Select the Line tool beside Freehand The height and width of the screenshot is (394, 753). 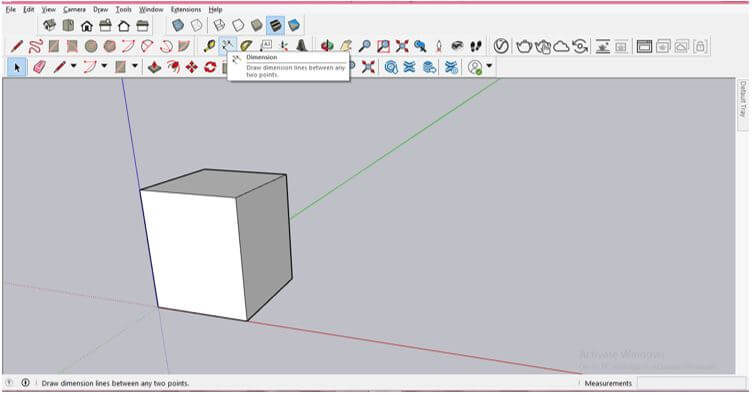coord(17,46)
